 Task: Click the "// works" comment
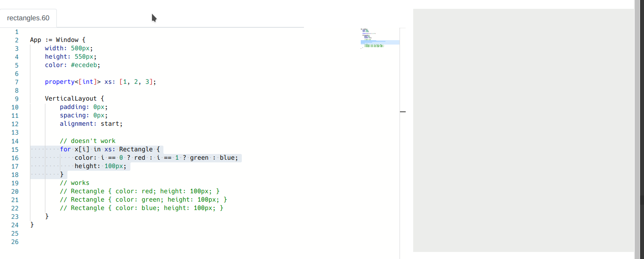pyautogui.click(x=74, y=183)
